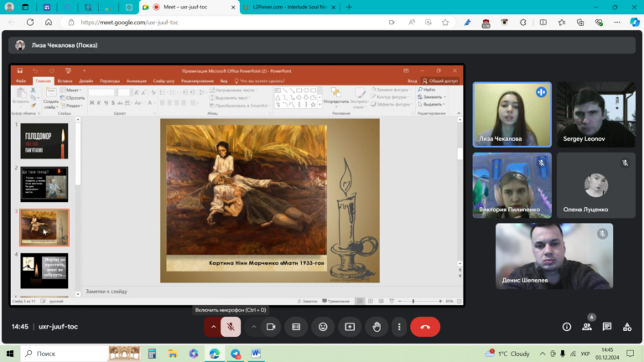Click the browser profile avatar
This screenshot has height=362, width=644.
[9, 7]
